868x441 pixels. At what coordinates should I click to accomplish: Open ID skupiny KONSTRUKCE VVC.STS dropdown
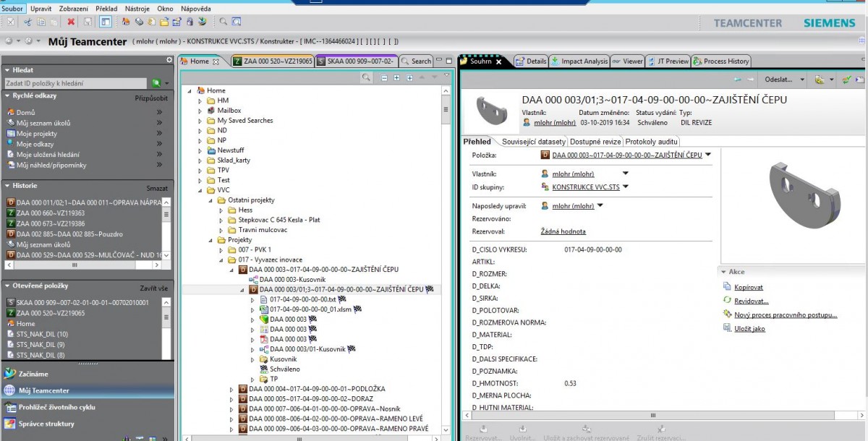coord(626,187)
